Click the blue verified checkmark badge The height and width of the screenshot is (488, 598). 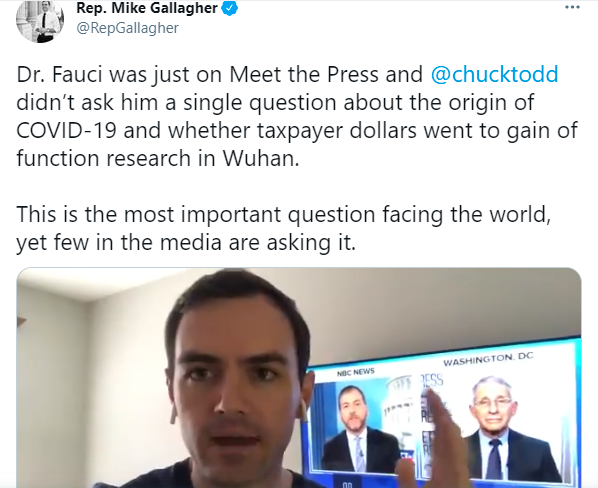point(230,8)
